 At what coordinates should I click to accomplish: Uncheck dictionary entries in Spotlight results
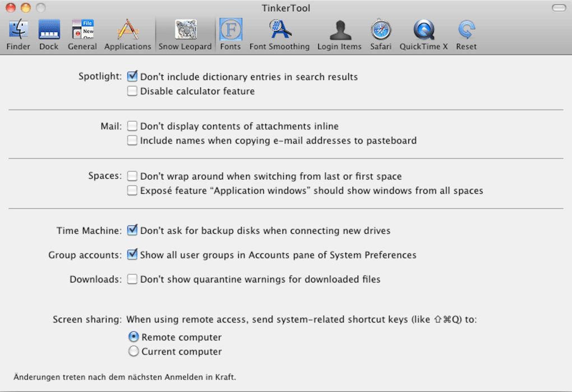pyautogui.click(x=132, y=77)
